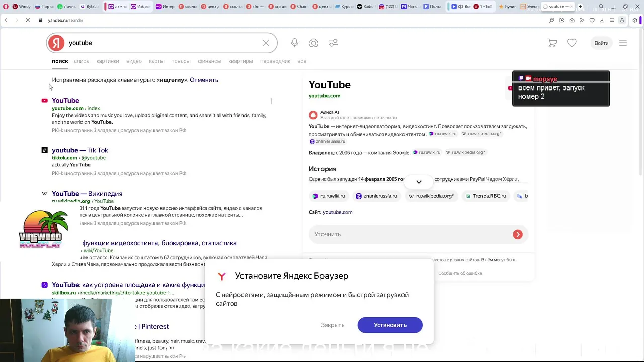This screenshot has width=644, height=362.
Task: Select the карты search category
Action: [156, 61]
